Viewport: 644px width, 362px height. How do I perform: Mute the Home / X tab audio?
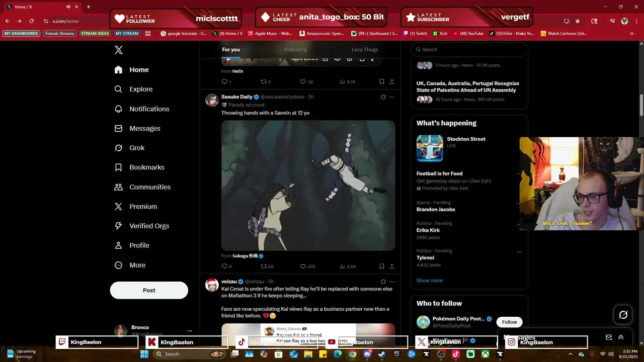68,7
